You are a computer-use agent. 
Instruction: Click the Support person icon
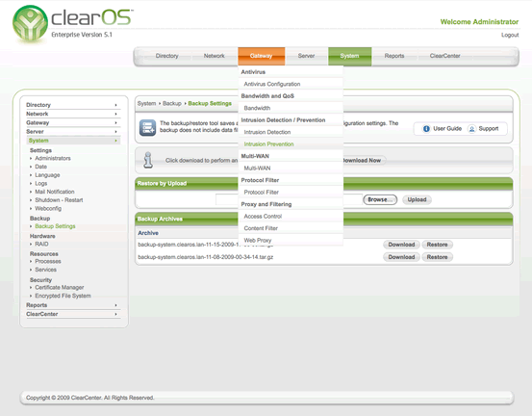(471, 129)
